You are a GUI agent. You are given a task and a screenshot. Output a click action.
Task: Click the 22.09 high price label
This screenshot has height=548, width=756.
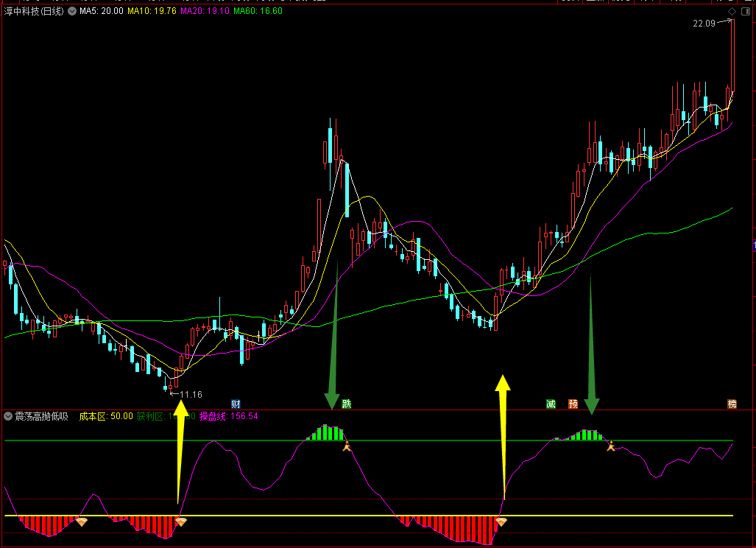[x=704, y=24]
